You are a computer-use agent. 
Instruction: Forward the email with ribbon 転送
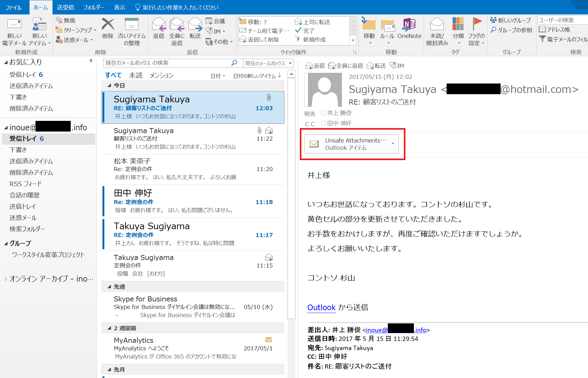click(x=195, y=28)
